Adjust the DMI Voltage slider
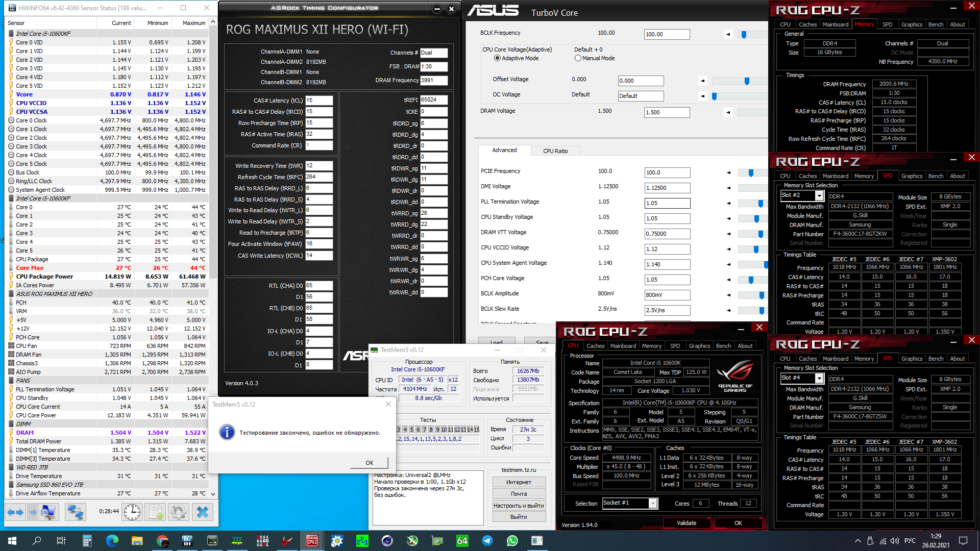 coord(753,188)
